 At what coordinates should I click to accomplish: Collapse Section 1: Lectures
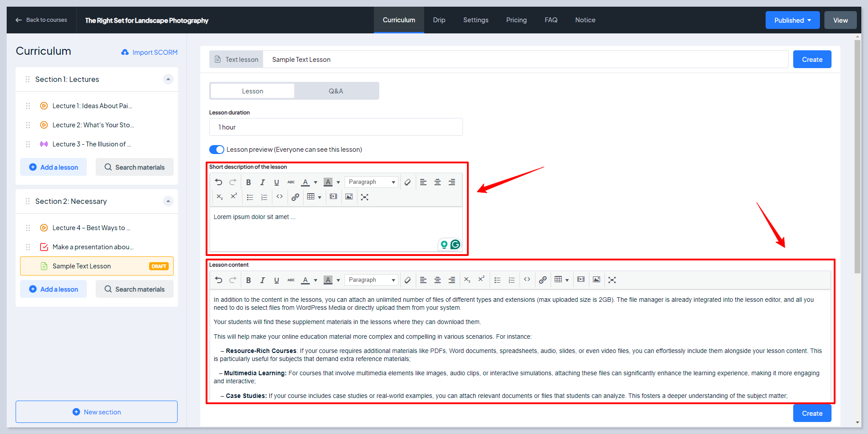coord(168,79)
